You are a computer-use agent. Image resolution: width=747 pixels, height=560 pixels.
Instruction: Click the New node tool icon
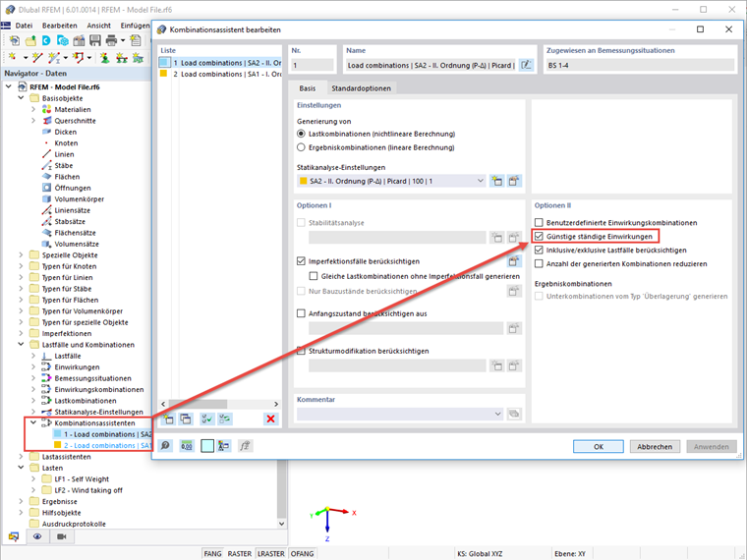[14, 58]
